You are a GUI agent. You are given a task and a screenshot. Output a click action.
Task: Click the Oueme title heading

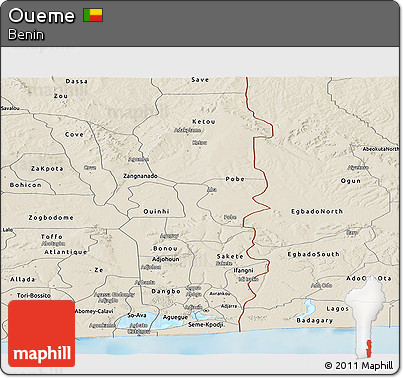(x=42, y=16)
